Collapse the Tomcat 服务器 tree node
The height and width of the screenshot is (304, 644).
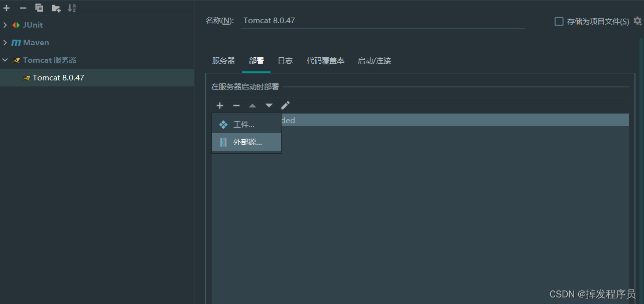(5, 60)
